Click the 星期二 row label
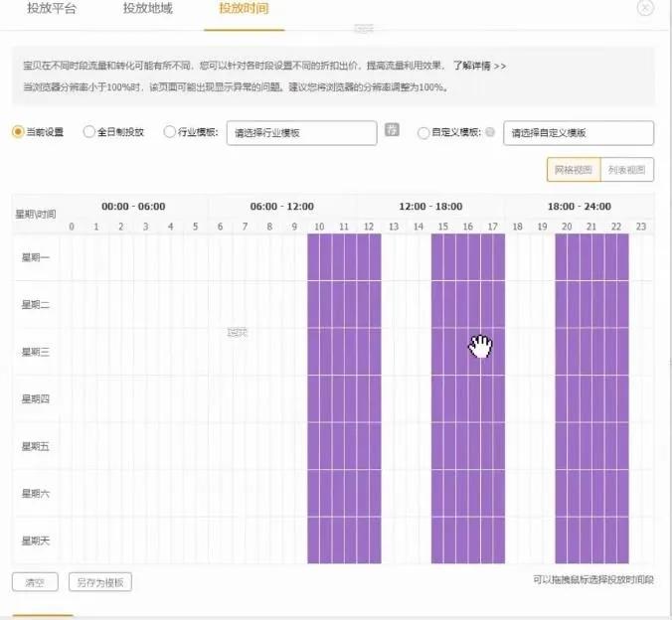 [x=36, y=305]
